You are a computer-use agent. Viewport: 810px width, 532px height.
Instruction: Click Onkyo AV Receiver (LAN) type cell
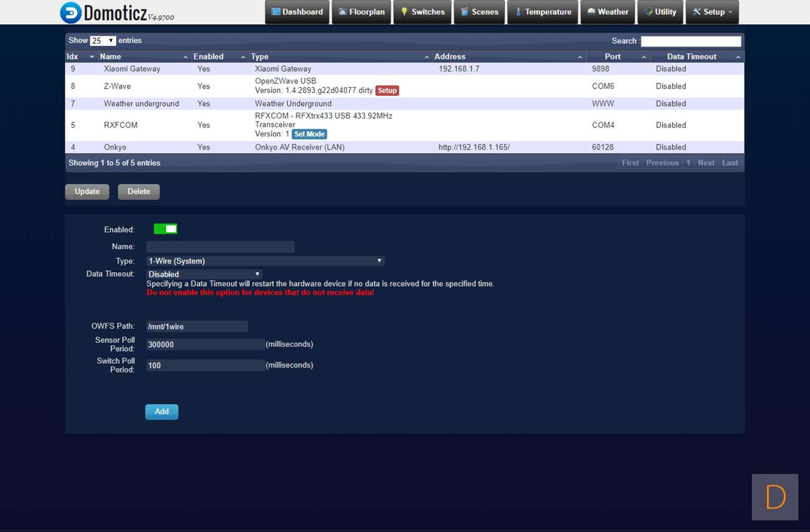tap(300, 148)
